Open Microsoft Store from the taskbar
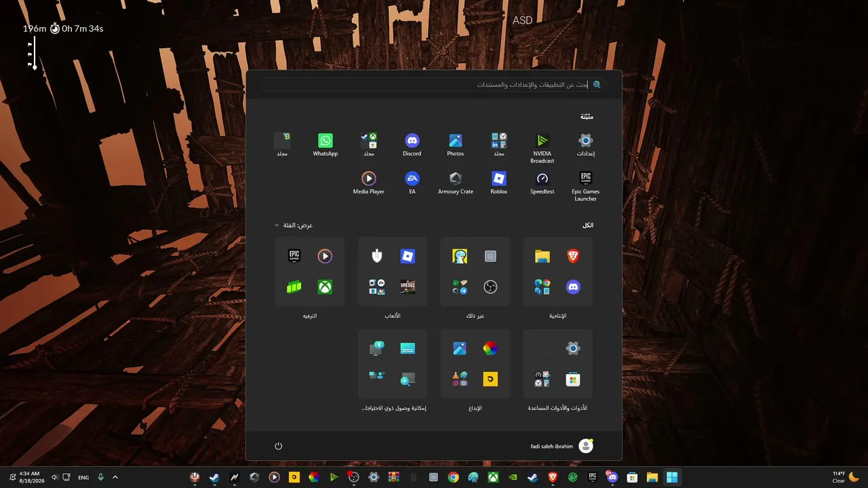This screenshot has height=488, width=868. click(632, 477)
